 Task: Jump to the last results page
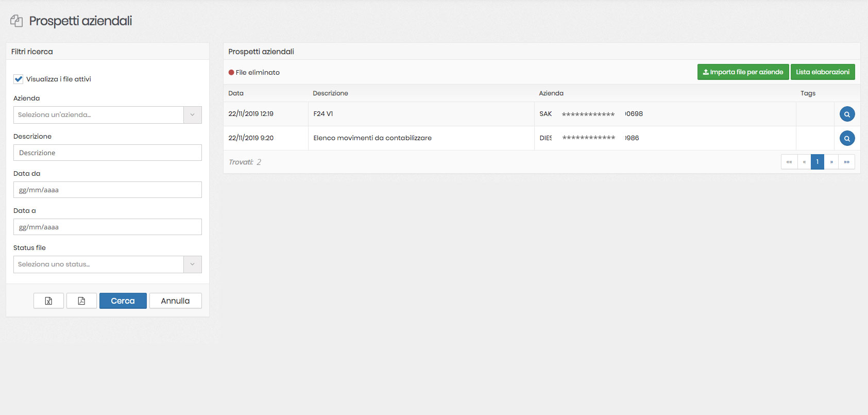point(846,162)
